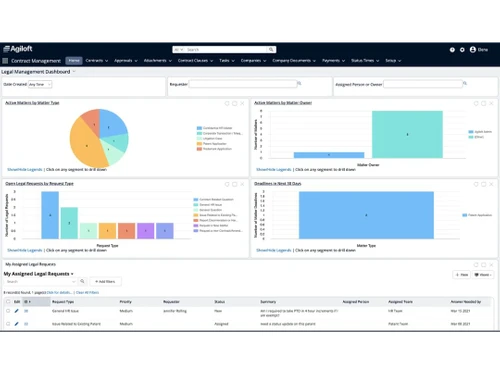
Task: Expand the Legal Management Dashboard selector arrow
Action: (x=74, y=72)
